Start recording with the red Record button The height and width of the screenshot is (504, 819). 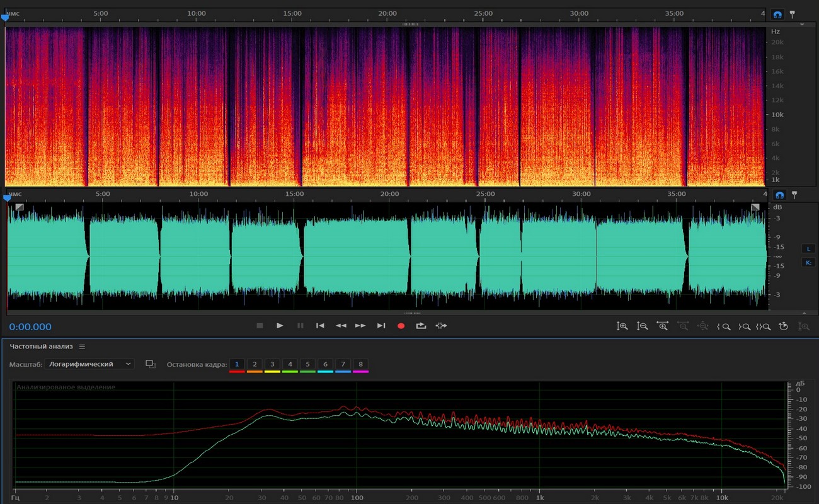click(x=401, y=326)
